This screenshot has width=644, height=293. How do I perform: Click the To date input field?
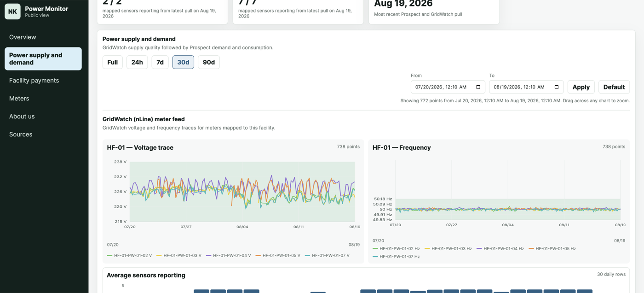pos(526,87)
